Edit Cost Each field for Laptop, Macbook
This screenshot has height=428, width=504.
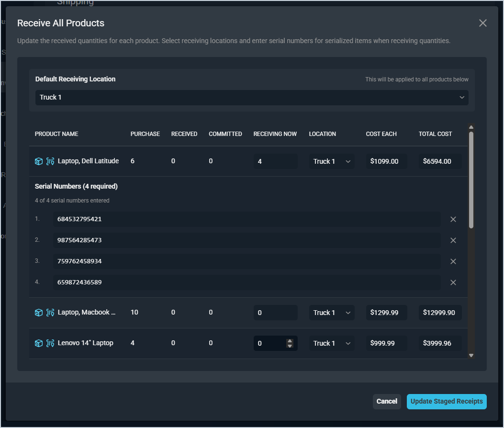point(386,313)
